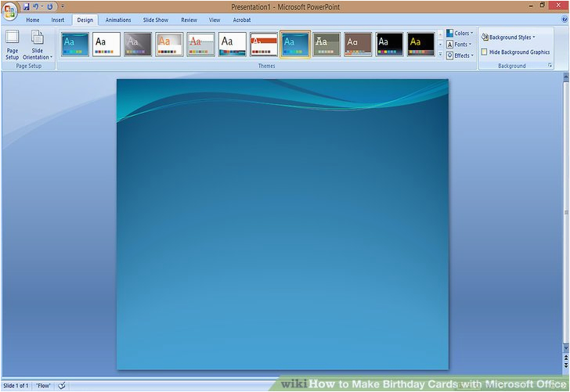
Task: Click the blue slide canvas
Action: [283, 224]
